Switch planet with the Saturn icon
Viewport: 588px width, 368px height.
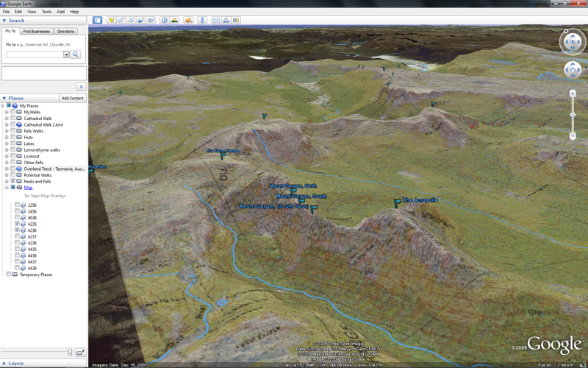(188, 21)
